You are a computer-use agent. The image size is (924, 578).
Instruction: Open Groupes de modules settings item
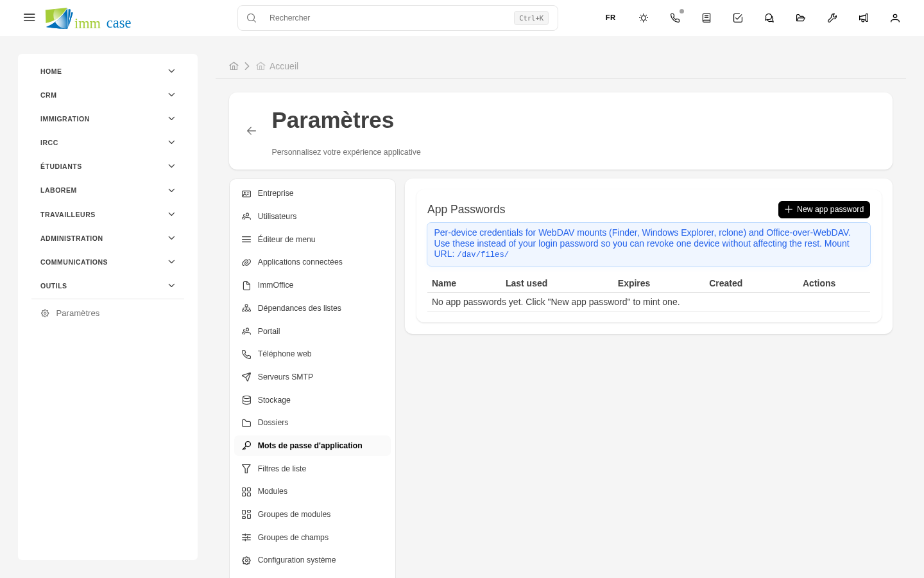[x=312, y=514]
